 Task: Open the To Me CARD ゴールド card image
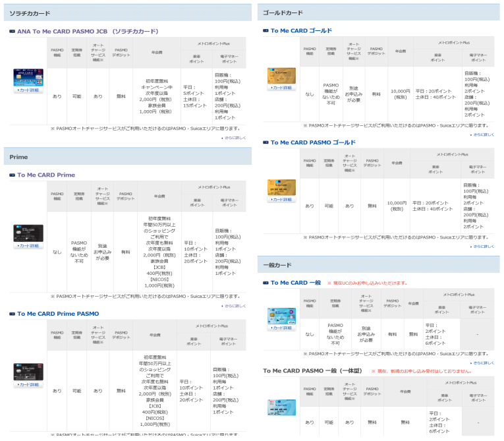(281, 76)
